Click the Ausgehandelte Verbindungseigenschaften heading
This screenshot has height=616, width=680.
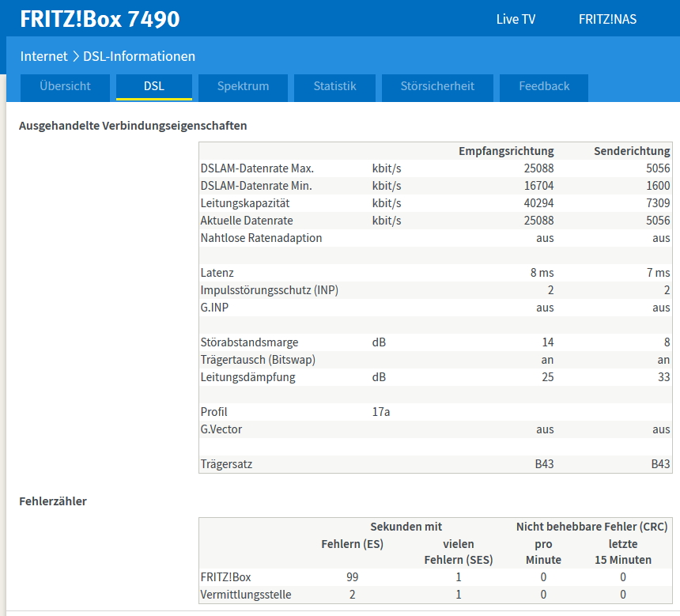coord(133,126)
